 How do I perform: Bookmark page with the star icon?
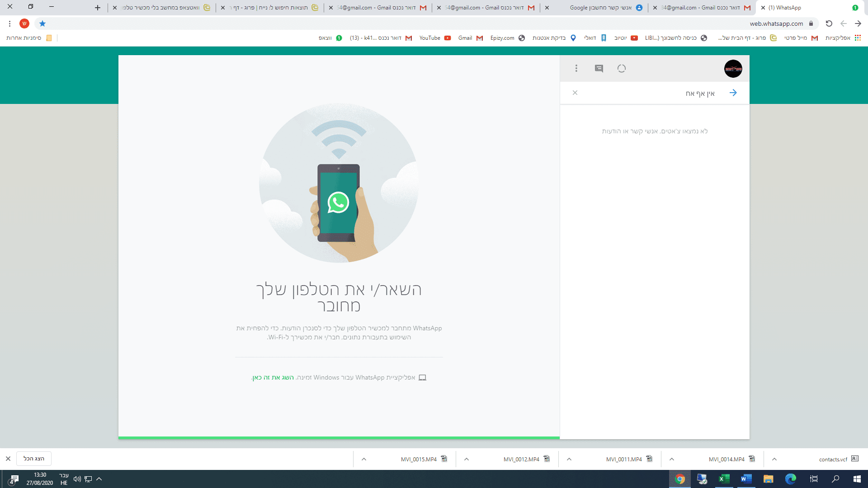click(x=42, y=23)
